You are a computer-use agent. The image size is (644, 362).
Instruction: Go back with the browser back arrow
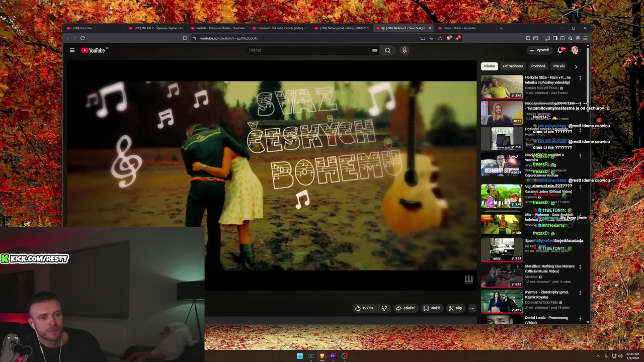(68, 38)
